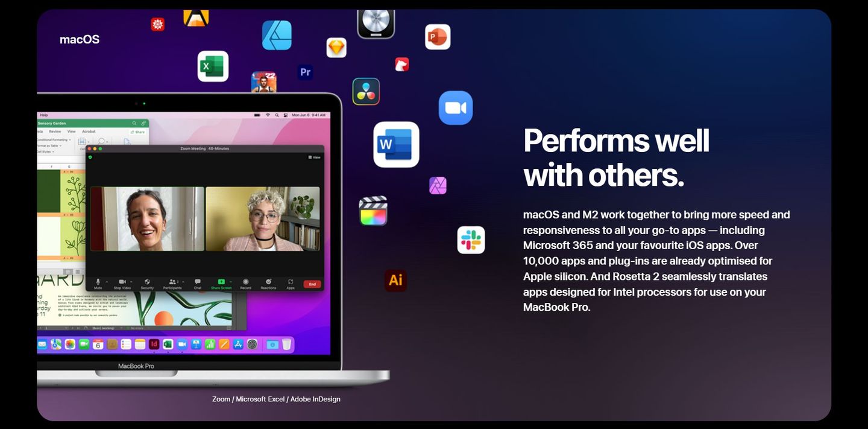Open the Sketch diamond icon
Viewport: 868px width, 429px height.
click(x=336, y=48)
